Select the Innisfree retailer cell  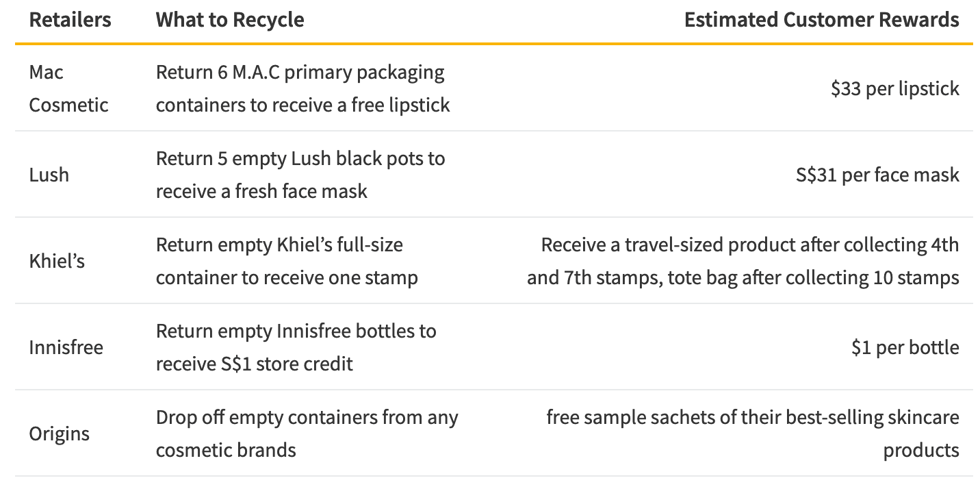tap(66, 347)
